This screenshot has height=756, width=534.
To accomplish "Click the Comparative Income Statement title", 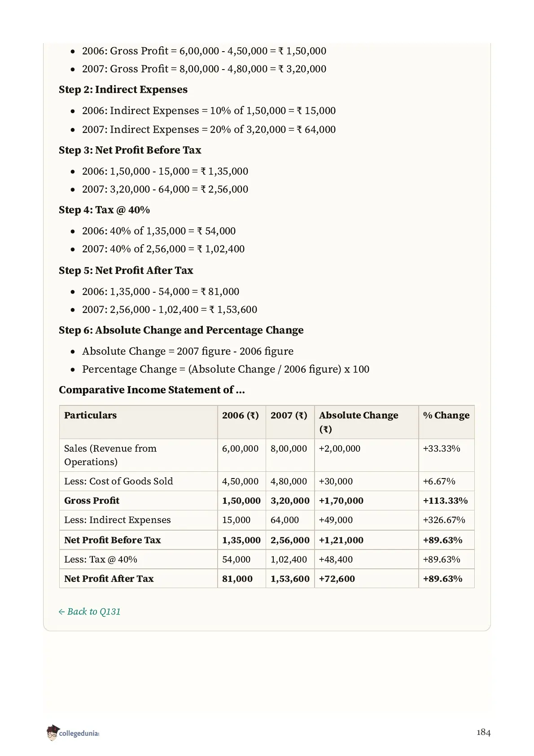I will click(x=152, y=390).
